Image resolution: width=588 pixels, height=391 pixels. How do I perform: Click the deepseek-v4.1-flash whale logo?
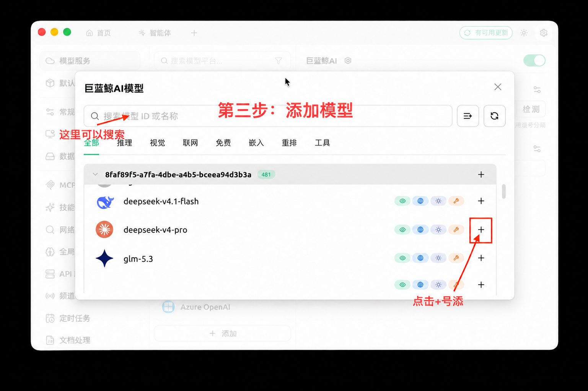(105, 202)
